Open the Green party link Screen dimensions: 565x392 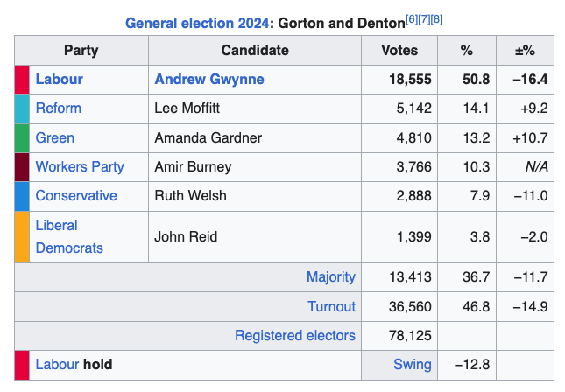54,137
